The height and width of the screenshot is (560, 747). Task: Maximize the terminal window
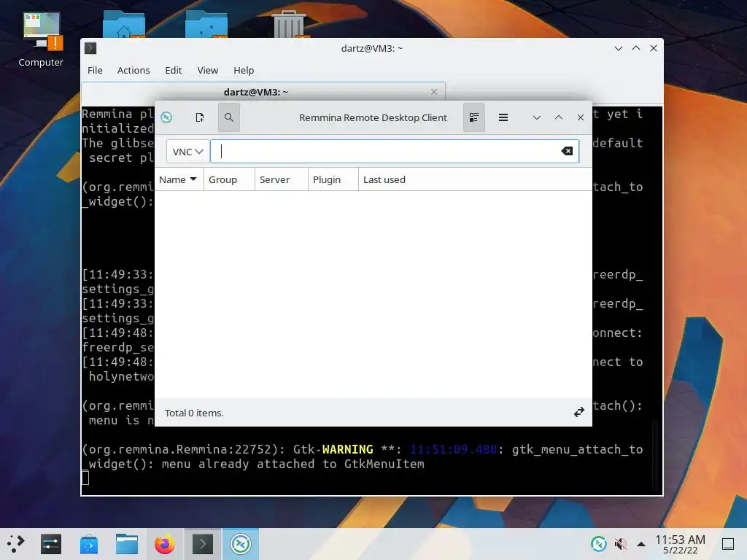pyautogui.click(x=636, y=48)
